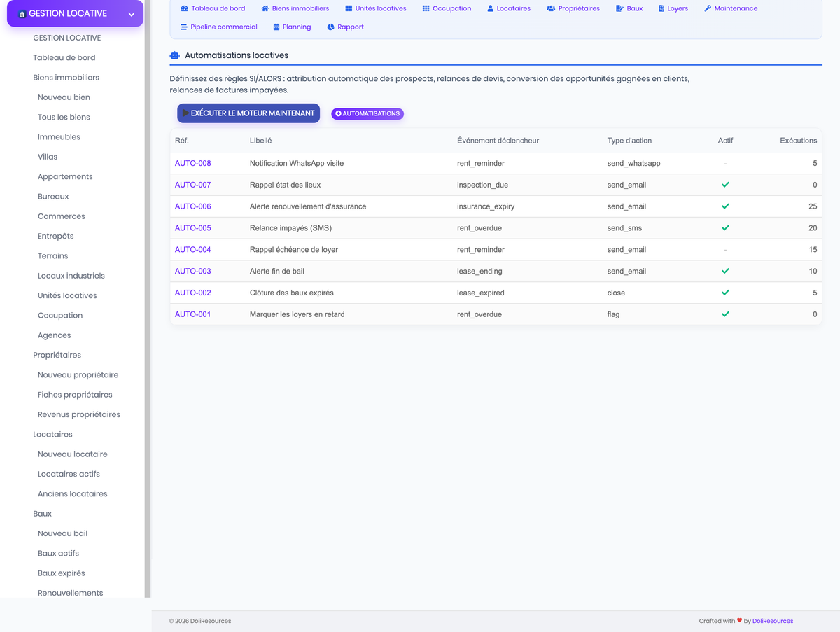Click 'Alerte renouvellement d'assurance' label cell

point(308,206)
